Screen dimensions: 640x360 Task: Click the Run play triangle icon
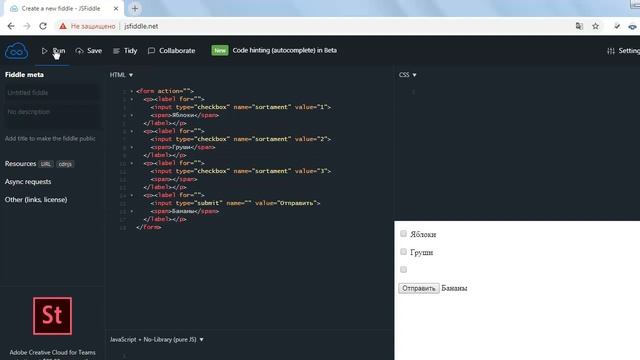44,51
